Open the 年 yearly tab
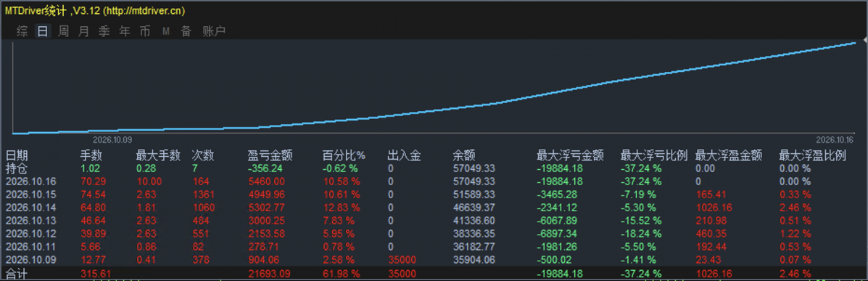Screen dimensions: 868x281 click(125, 32)
